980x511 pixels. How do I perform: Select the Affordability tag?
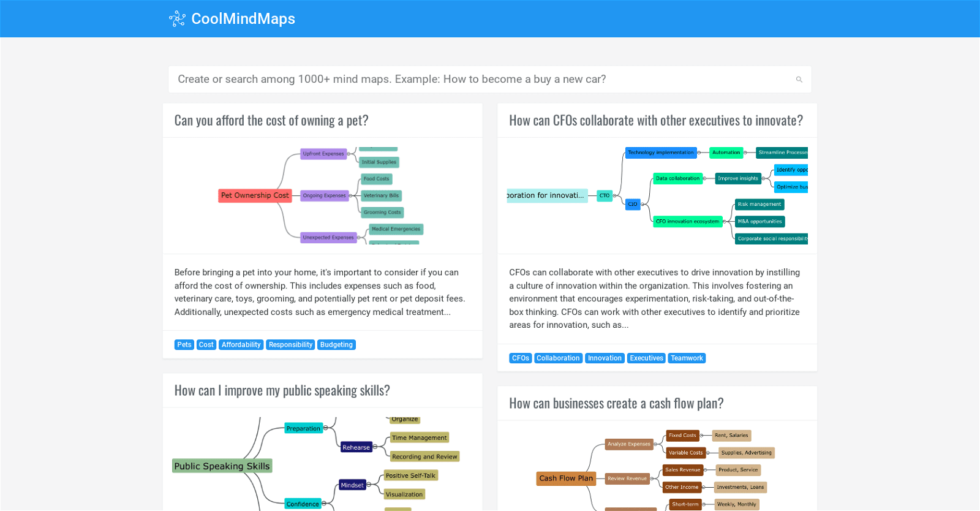pos(241,344)
